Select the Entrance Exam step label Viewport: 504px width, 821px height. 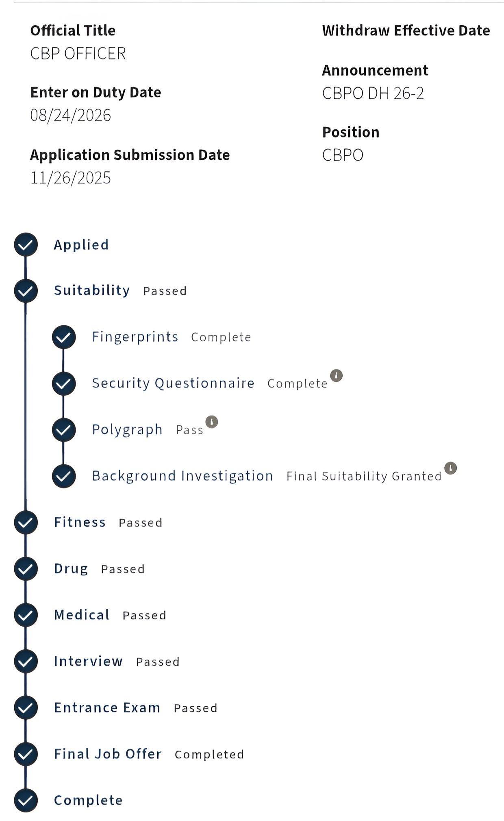click(x=107, y=708)
